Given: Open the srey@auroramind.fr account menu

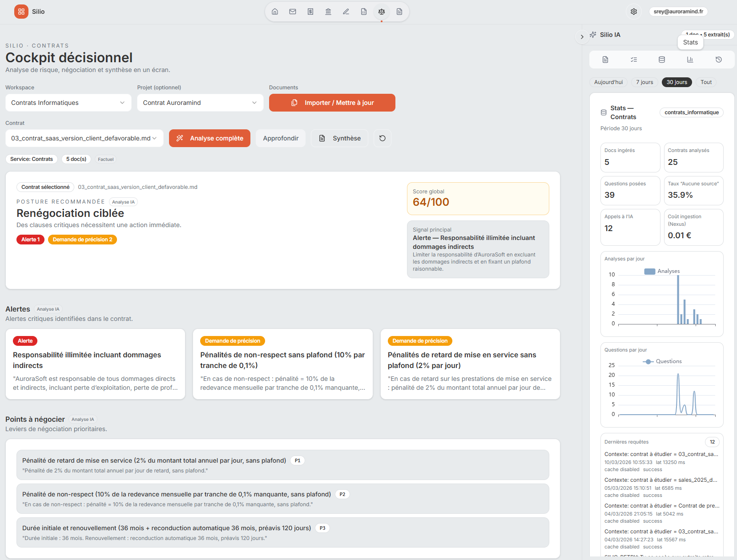Looking at the screenshot, I should click(x=678, y=12).
